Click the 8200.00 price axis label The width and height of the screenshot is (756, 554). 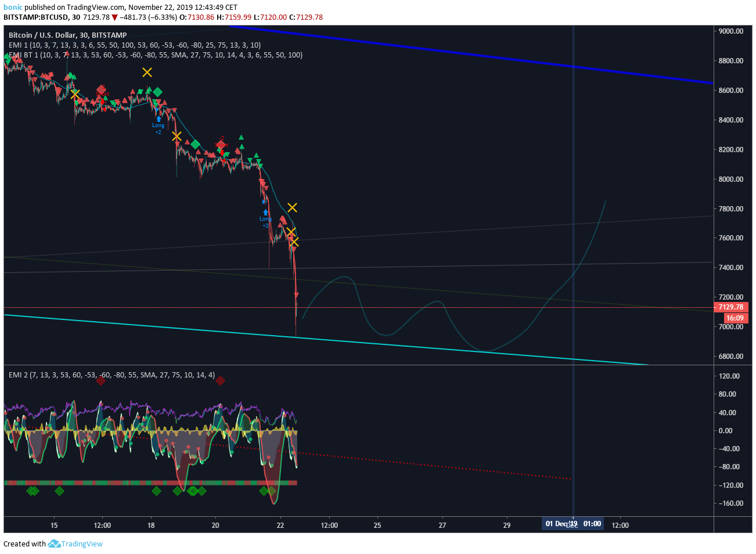coord(730,150)
